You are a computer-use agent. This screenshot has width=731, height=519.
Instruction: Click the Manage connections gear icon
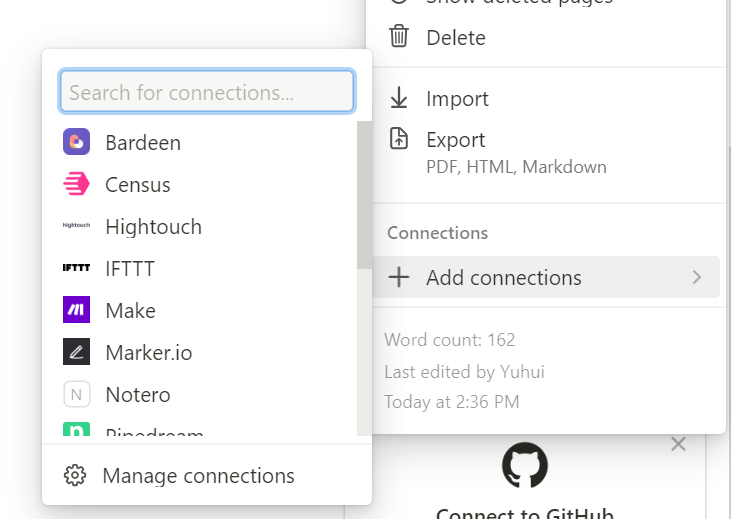tap(75, 475)
